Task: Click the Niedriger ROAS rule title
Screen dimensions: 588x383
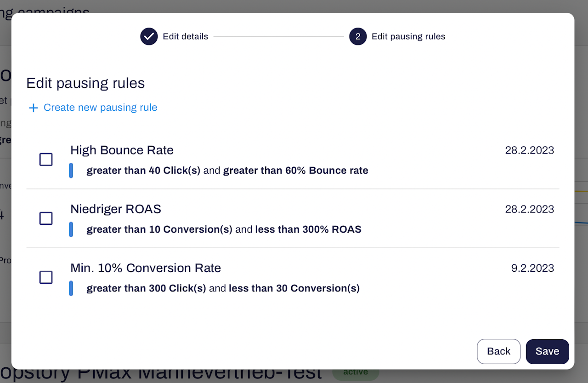Action: [x=116, y=209]
